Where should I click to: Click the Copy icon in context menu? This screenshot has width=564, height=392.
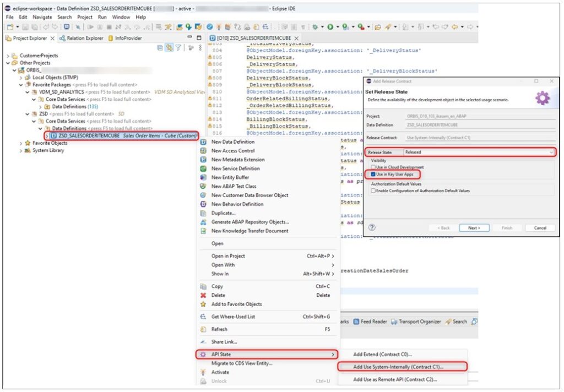(203, 286)
